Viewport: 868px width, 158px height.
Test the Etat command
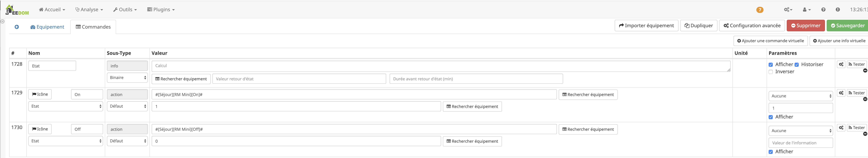(x=856, y=64)
